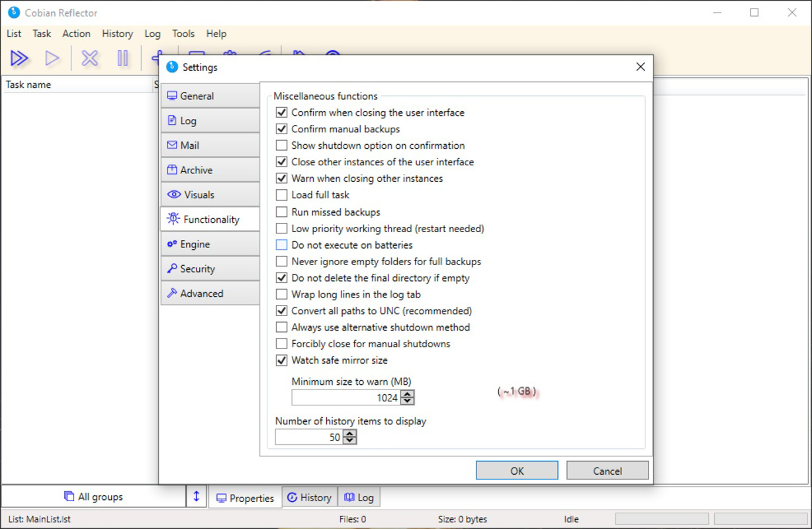This screenshot has height=529, width=812.
Task: Enable Forcibly close for manual shutdowns
Action: [x=282, y=344]
